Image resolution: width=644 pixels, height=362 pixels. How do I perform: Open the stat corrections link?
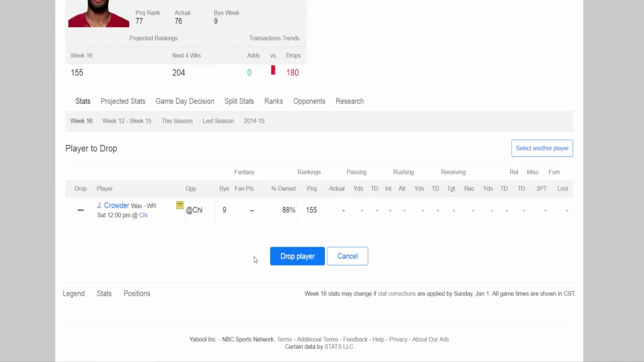[x=396, y=294]
